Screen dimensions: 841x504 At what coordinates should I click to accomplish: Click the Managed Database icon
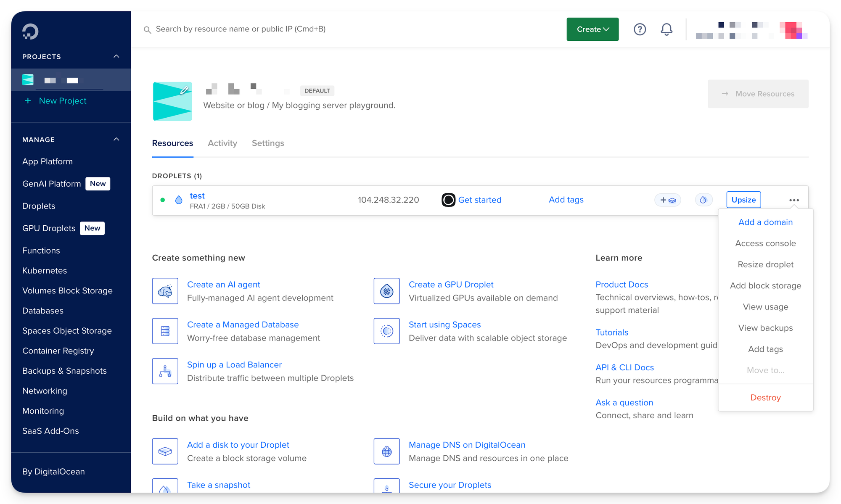click(165, 331)
